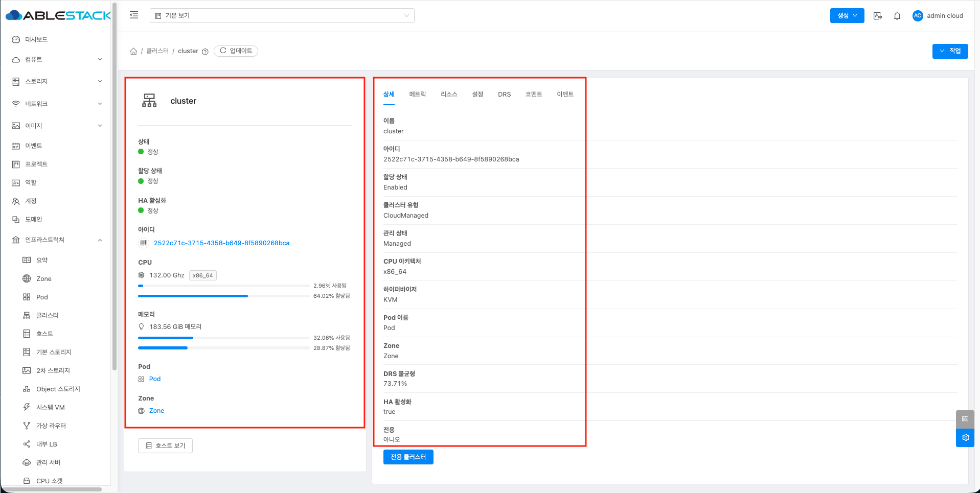
Task: Open the 대시보드 dashboard menu item
Action: [x=36, y=39]
